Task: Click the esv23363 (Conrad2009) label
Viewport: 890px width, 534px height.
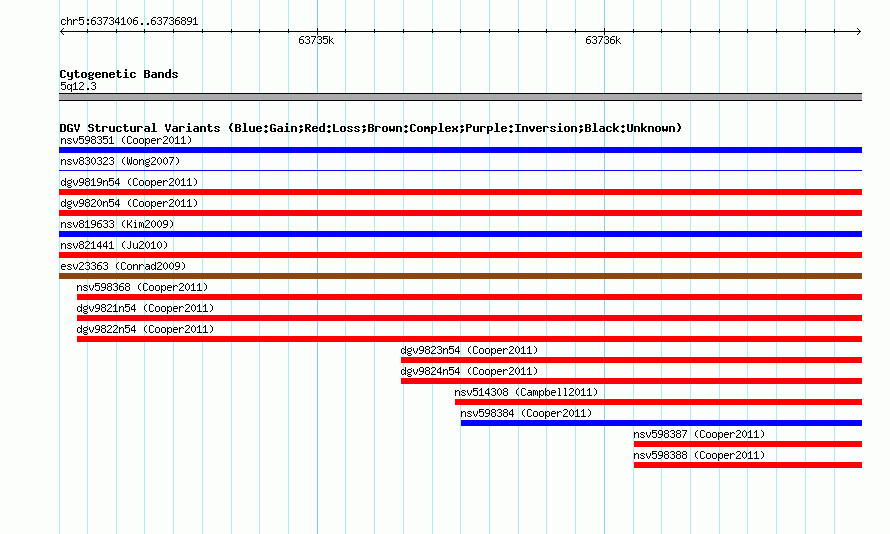Action: click(x=123, y=266)
